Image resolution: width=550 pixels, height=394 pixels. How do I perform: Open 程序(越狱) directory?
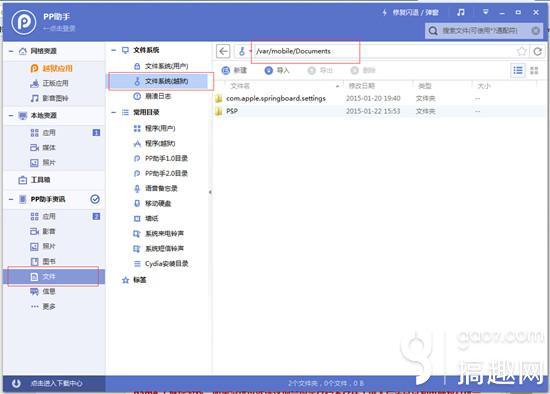154,143
